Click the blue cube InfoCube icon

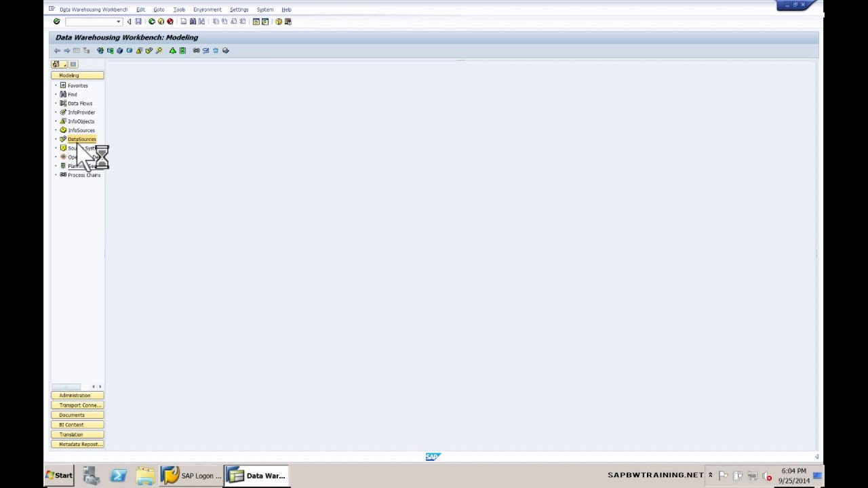(x=120, y=51)
